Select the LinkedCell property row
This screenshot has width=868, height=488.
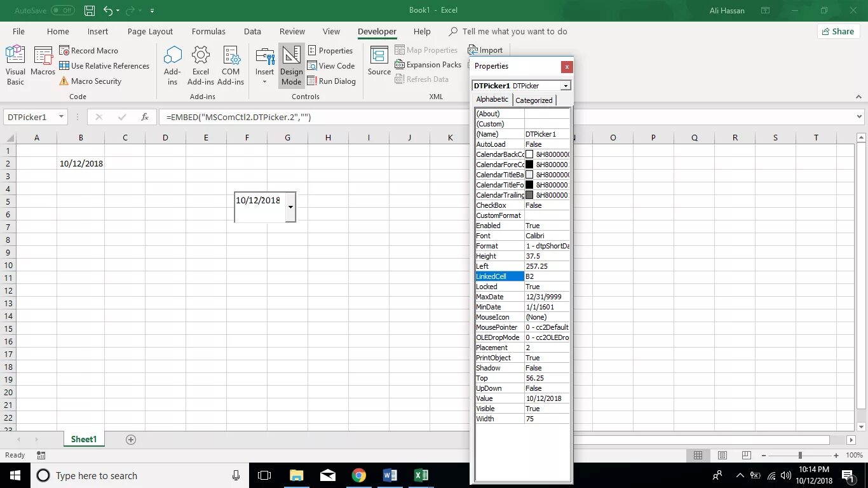click(x=522, y=276)
